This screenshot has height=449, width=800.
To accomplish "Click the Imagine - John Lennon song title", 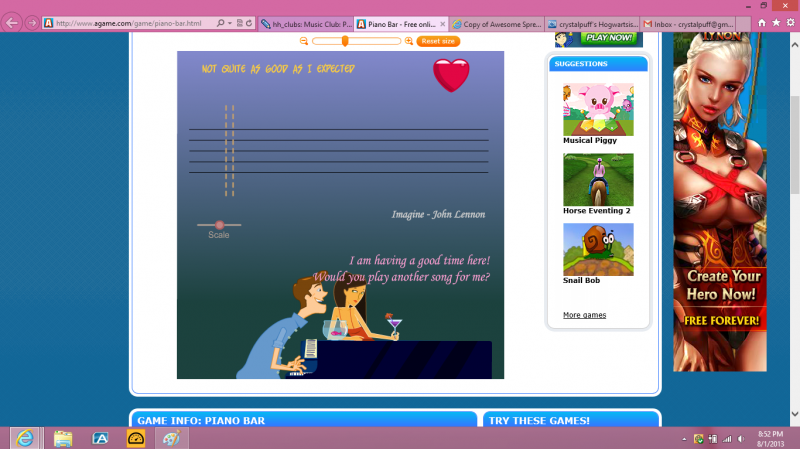I will click(438, 214).
